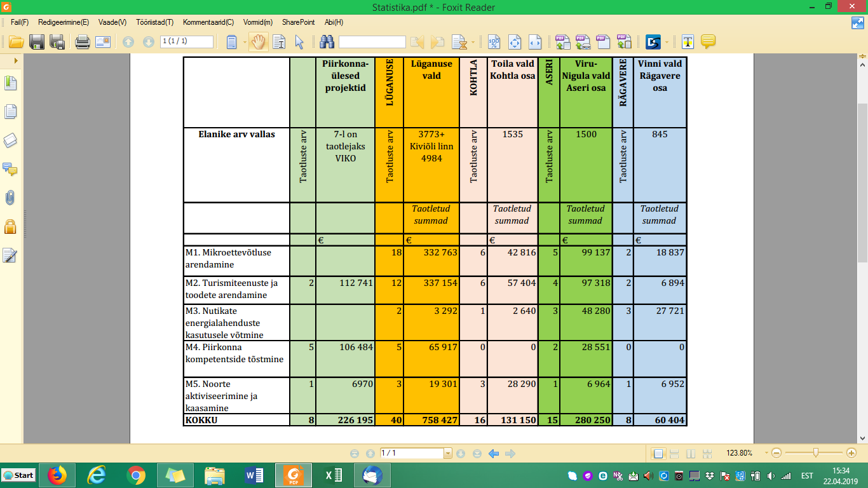Choose the Select Text tool
The height and width of the screenshot is (488, 868).
[x=279, y=42]
